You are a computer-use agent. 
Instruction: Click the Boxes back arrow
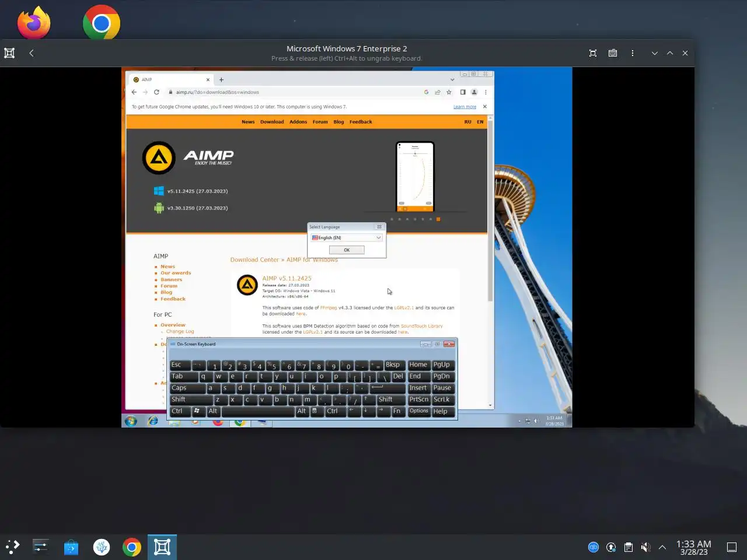click(32, 53)
